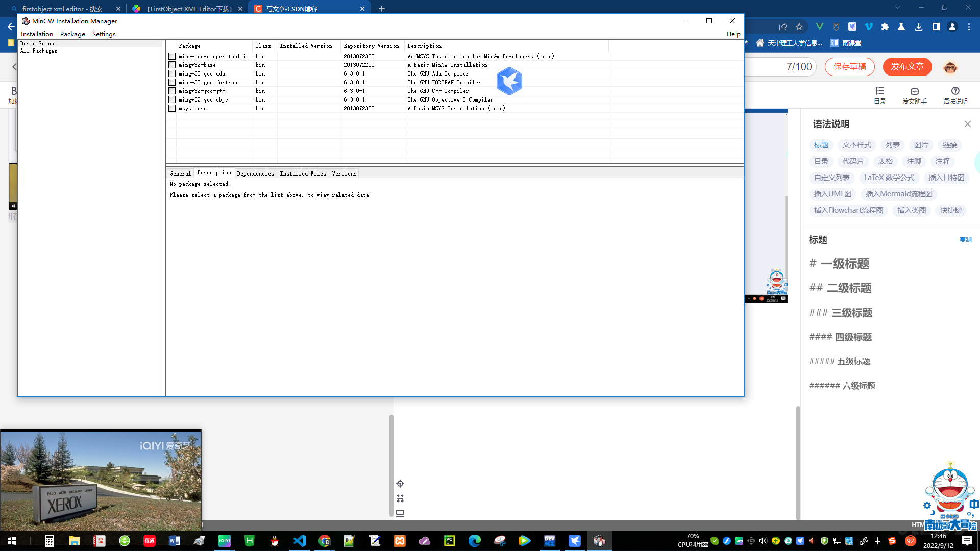Open the 语法说明 syntax help icon
This screenshot has width=980, height=551.
955,95
